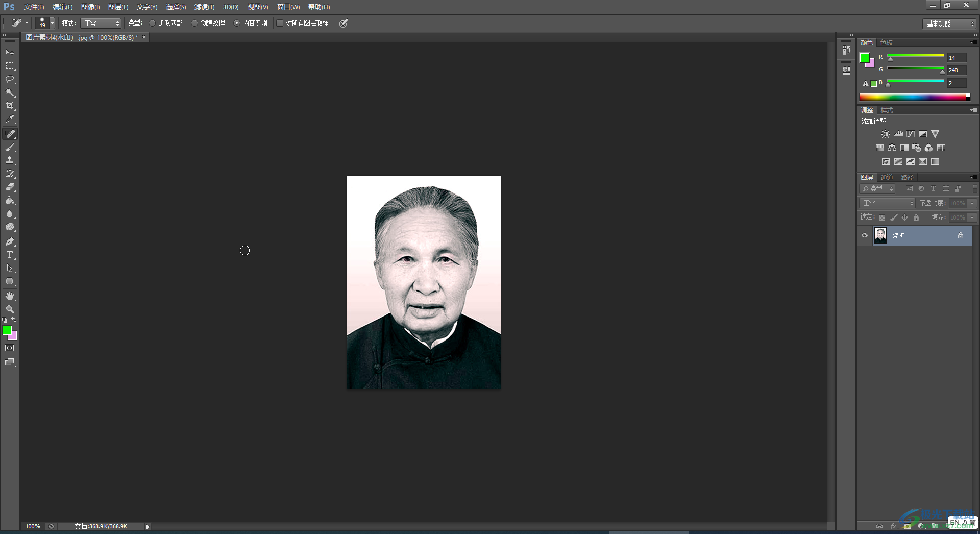980x534 pixels.
Task: Select the 内容识别 radio option
Action: (x=237, y=23)
